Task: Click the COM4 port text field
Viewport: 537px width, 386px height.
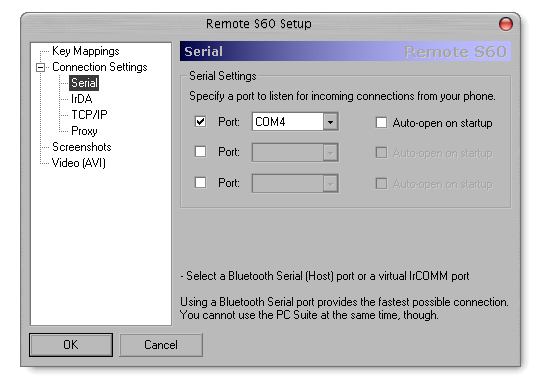Action: coord(288,122)
